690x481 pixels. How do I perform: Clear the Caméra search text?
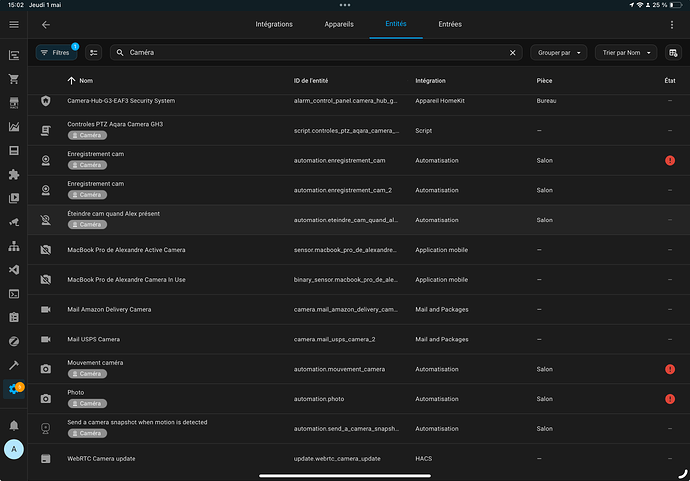click(512, 53)
